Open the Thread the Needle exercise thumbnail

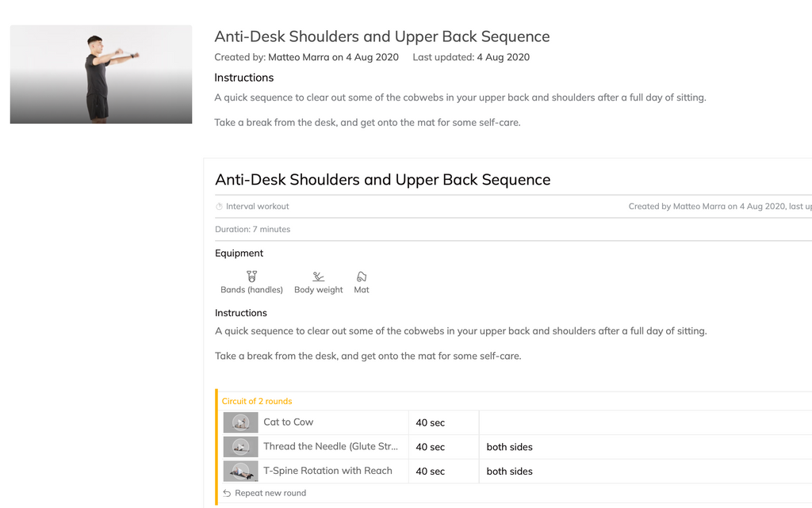(x=240, y=447)
